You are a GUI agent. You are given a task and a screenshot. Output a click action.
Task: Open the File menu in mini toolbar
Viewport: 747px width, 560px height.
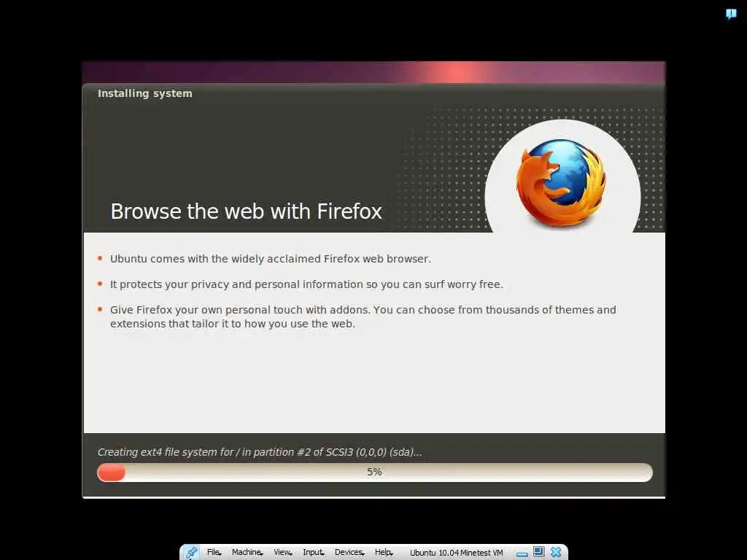coord(214,552)
